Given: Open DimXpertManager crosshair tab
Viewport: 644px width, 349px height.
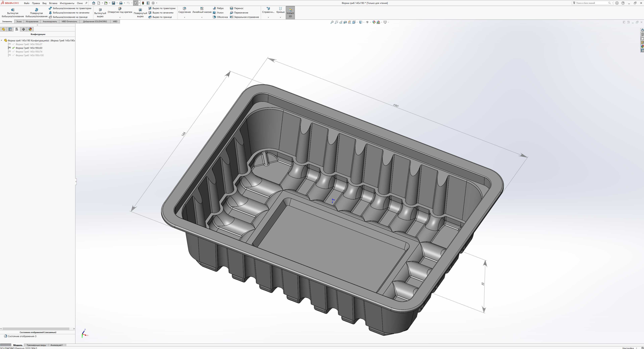Looking at the screenshot, I should click(24, 29).
